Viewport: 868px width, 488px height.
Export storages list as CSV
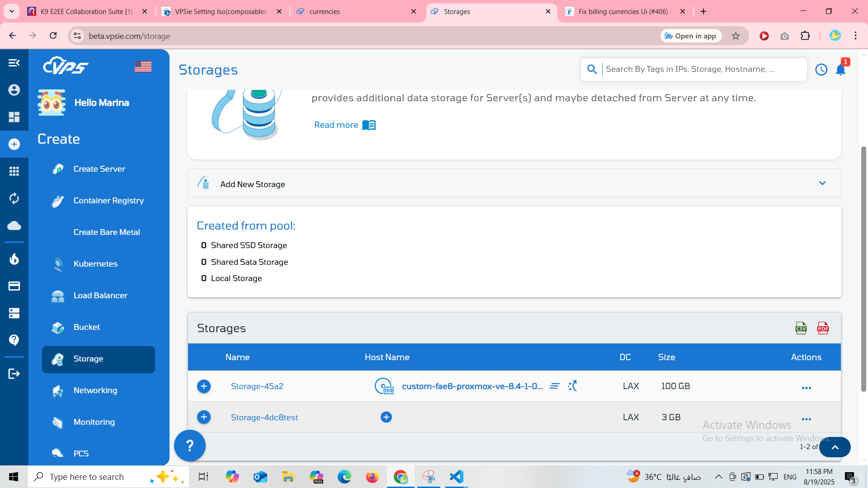[801, 328]
